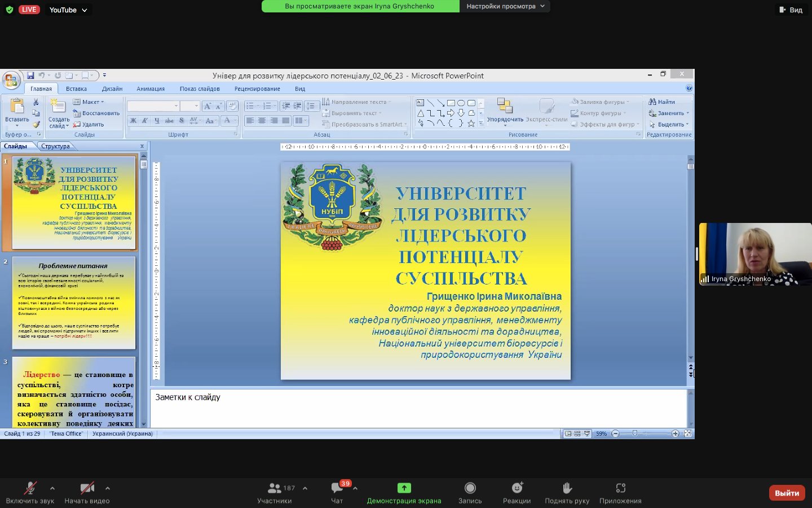Open the Структура outline tab

pyautogui.click(x=55, y=146)
